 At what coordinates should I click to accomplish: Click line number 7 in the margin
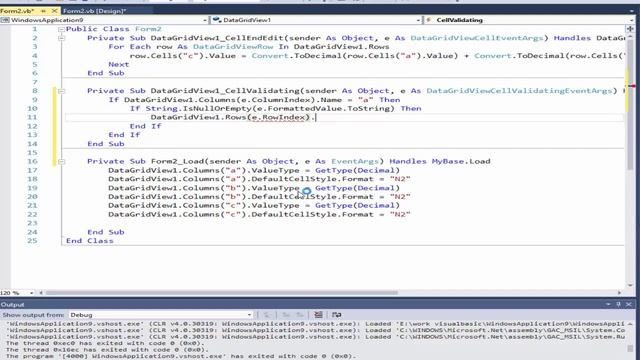[35, 82]
